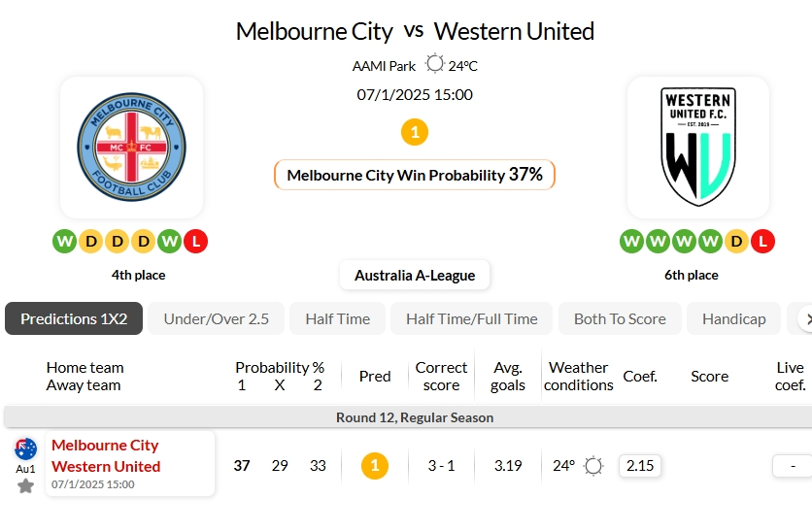Click the Australia flag league icon
Screen dimensions: 812x531
click(x=25, y=448)
